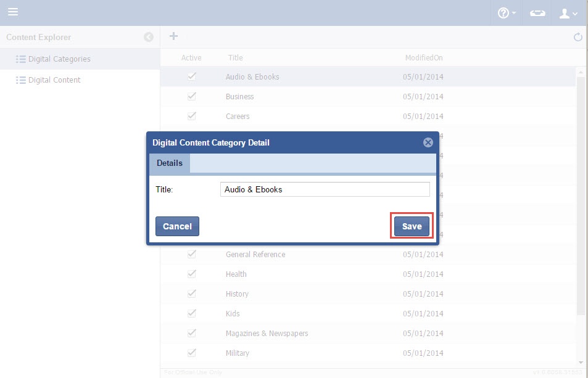Click the vertical scrollbar down arrow
The width and height of the screenshot is (588, 378).
click(x=581, y=362)
